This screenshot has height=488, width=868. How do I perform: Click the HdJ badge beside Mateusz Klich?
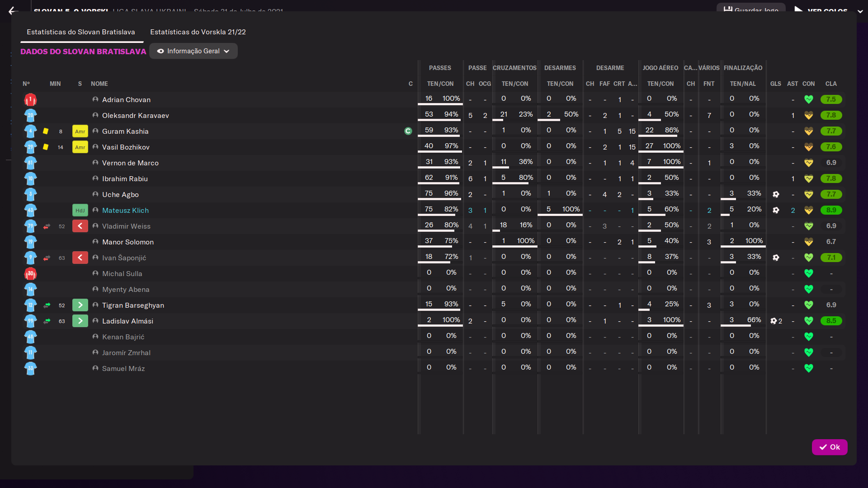(80, 211)
